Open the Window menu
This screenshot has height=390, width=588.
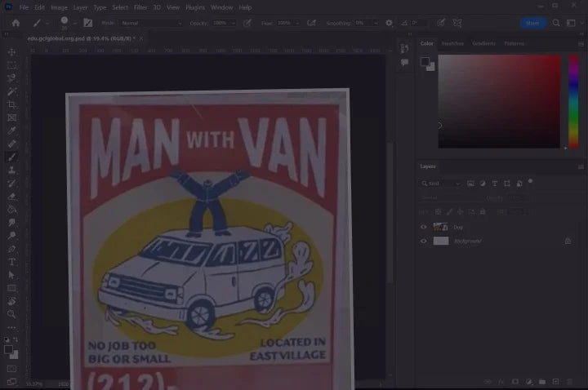(x=221, y=7)
